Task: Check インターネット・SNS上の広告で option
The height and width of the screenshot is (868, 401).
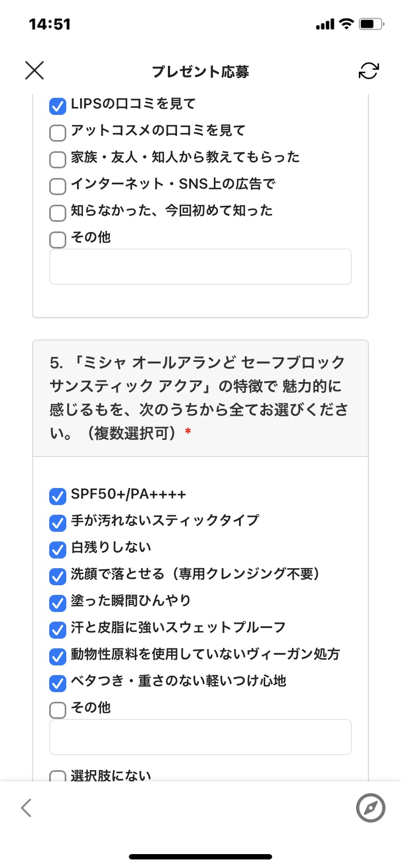Action: pos(58,186)
